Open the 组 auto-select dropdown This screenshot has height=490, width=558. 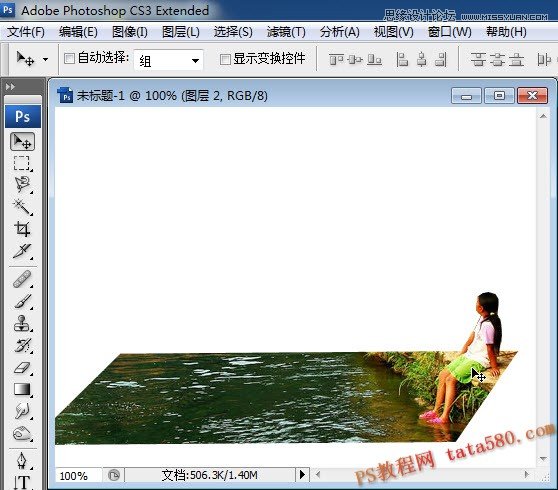(x=168, y=60)
